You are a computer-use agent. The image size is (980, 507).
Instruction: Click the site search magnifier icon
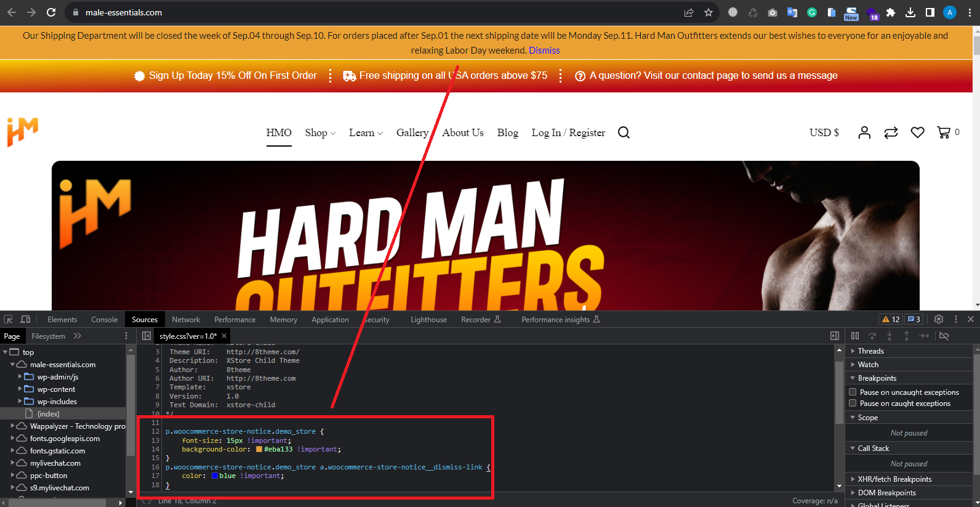pyautogui.click(x=624, y=132)
